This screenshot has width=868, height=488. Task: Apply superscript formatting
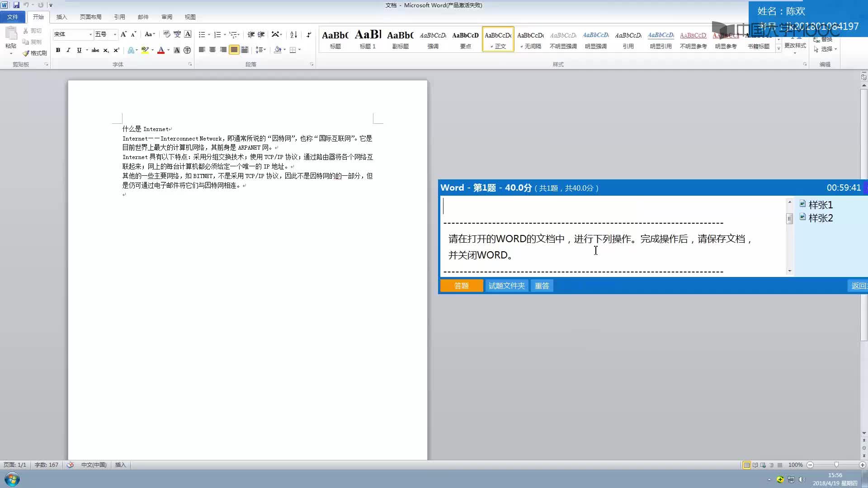point(116,50)
